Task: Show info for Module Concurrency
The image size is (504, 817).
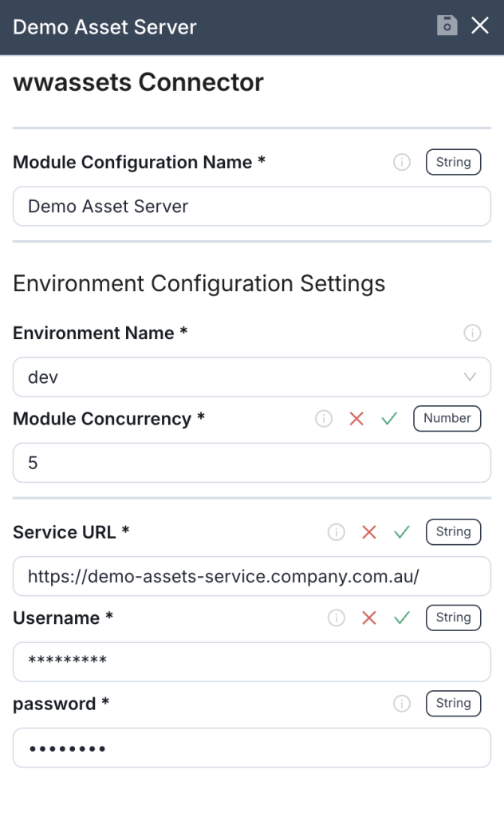Action: point(323,418)
